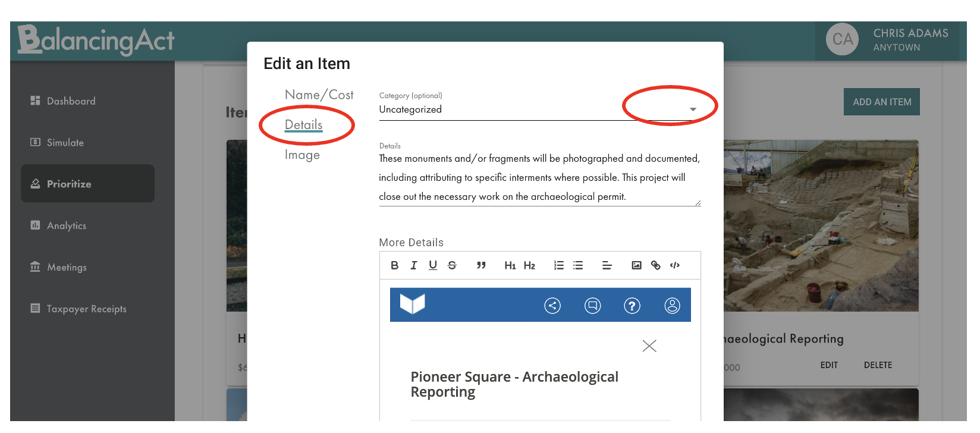Insert a numbered list in the editor
The height and width of the screenshot is (433, 980).
coord(558,265)
